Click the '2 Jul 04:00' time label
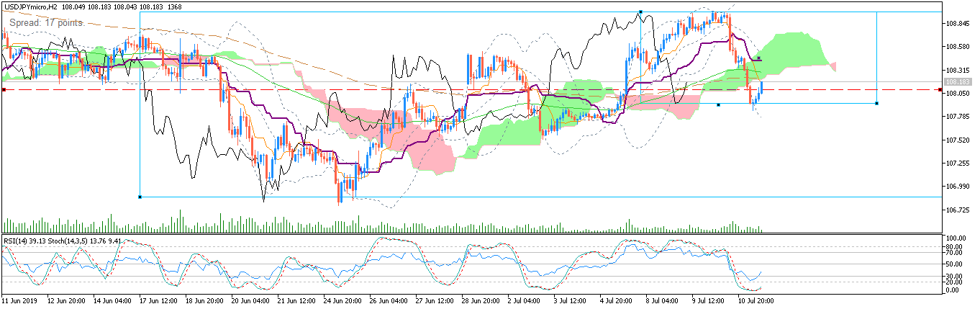Image resolution: width=980 pixels, height=309 pixels. tap(523, 300)
